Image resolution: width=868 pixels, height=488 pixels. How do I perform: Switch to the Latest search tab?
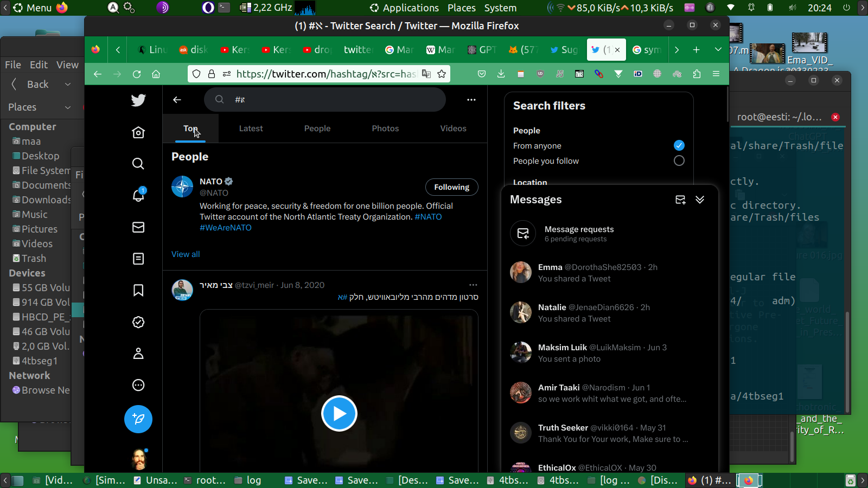pyautogui.click(x=251, y=129)
